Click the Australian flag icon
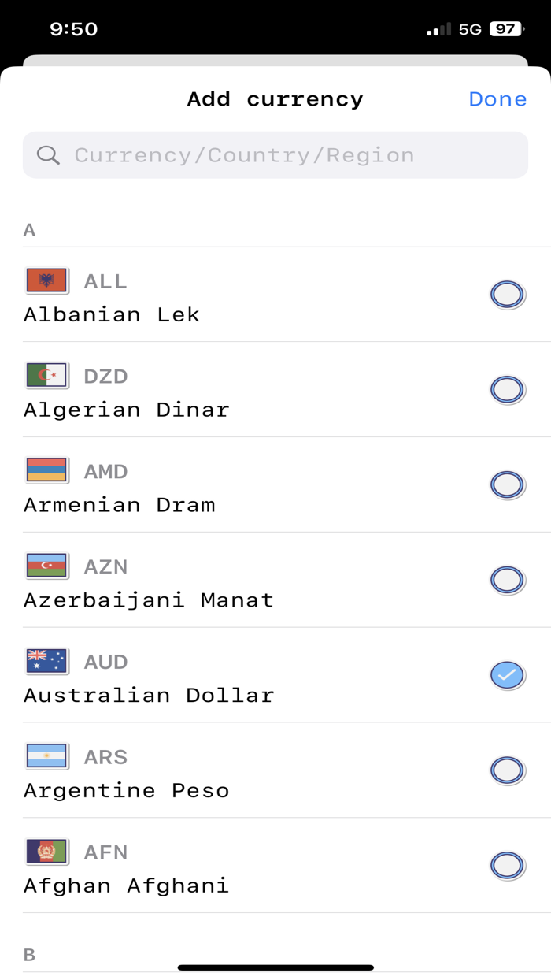This screenshot has height=980, width=551. tap(46, 662)
